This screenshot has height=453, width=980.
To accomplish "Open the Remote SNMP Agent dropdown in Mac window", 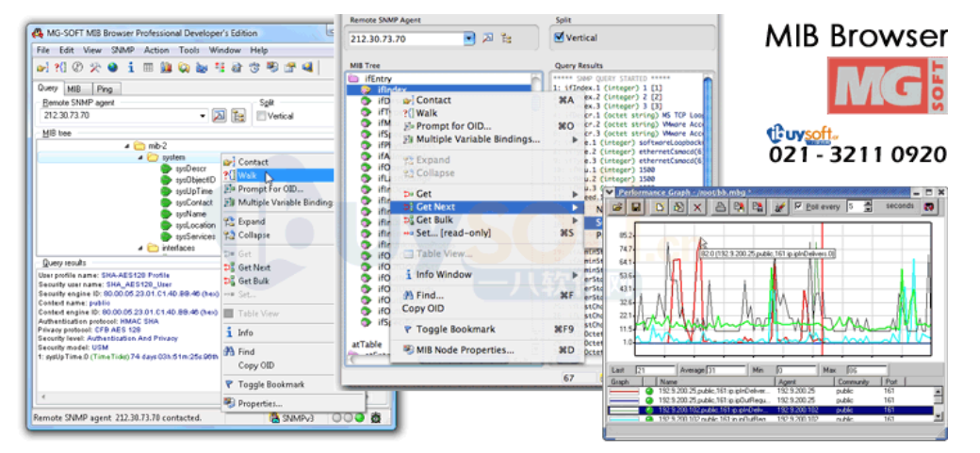I will (469, 39).
